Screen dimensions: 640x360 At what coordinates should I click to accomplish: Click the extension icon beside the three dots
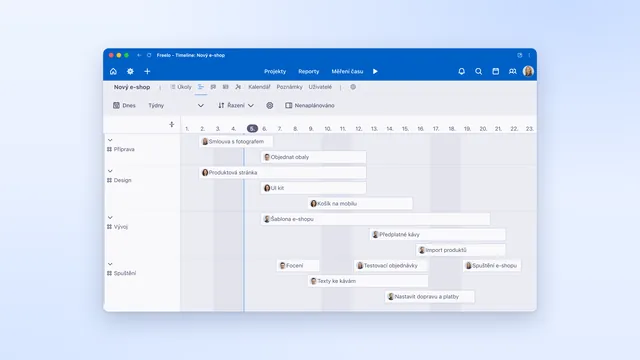click(520, 55)
